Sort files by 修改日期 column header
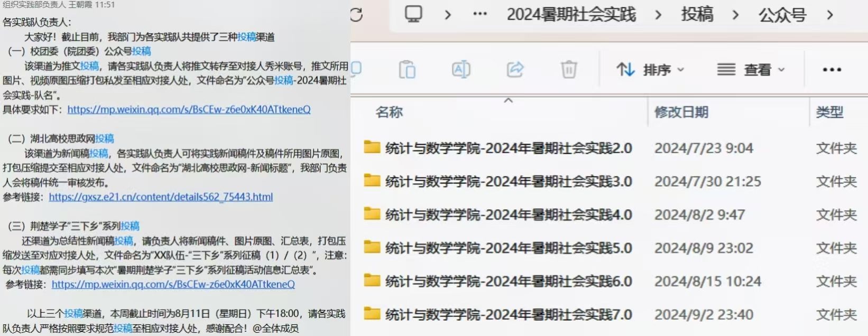The width and height of the screenshot is (868, 336). click(681, 112)
